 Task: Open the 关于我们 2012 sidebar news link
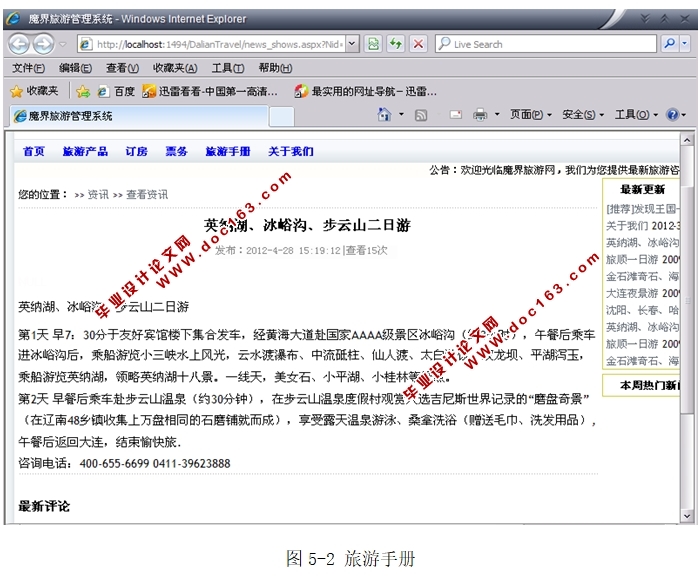pos(643,226)
